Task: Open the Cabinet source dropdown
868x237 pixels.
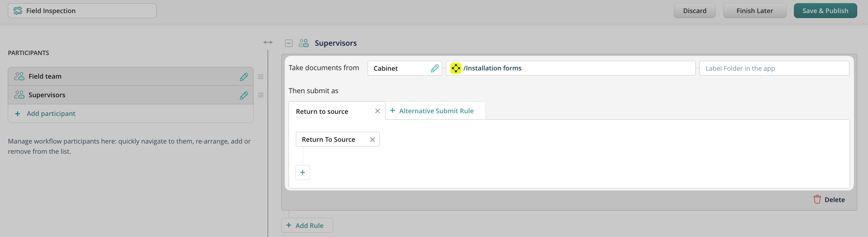Action: (398, 68)
